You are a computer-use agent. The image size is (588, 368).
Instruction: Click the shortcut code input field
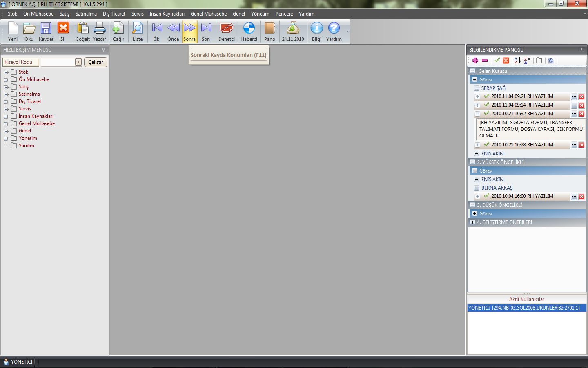[x=58, y=62]
